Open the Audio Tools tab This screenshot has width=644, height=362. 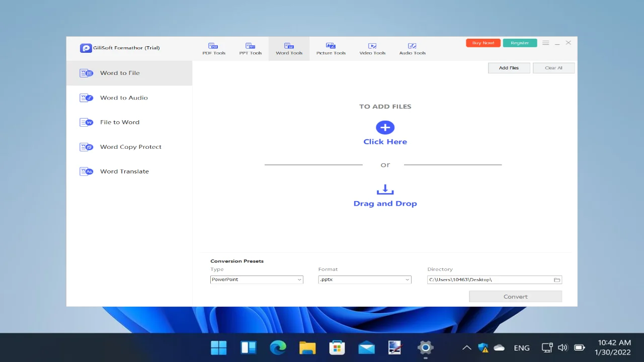[413, 49]
